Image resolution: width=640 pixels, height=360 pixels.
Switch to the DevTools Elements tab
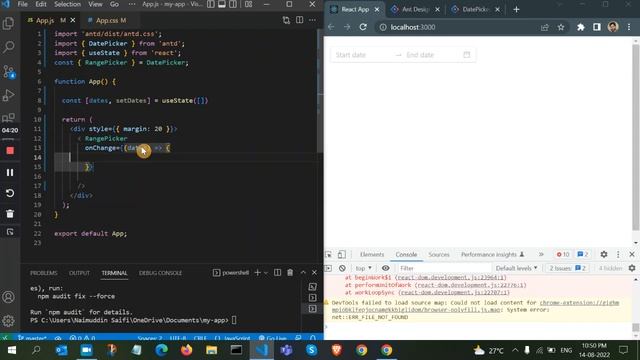click(x=372, y=254)
